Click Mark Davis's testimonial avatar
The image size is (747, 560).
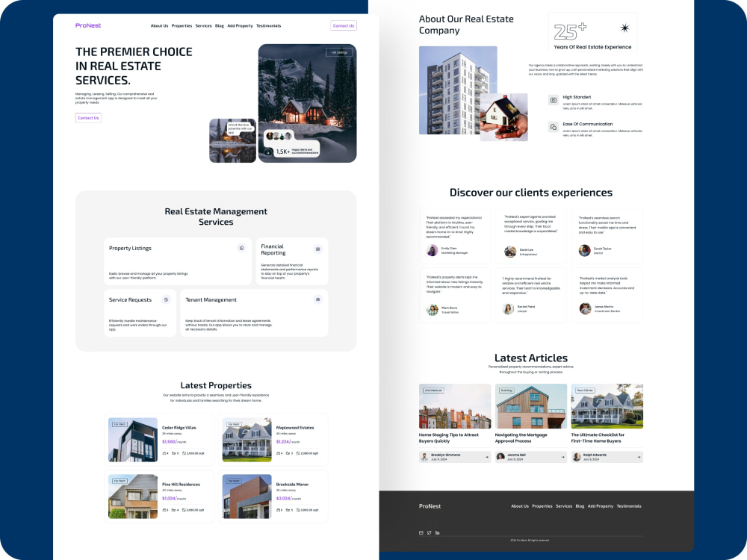(x=432, y=310)
